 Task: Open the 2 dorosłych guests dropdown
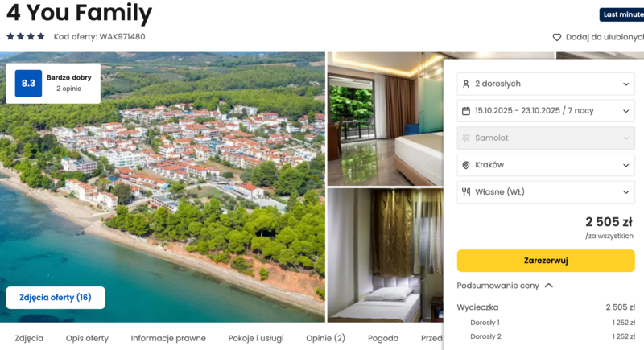coord(546,84)
